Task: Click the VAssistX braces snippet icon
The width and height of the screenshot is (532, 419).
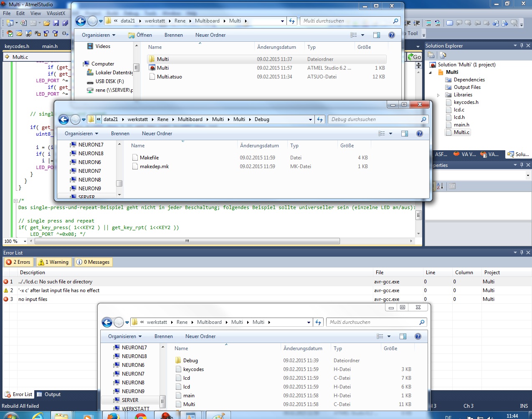Action: (65, 33)
